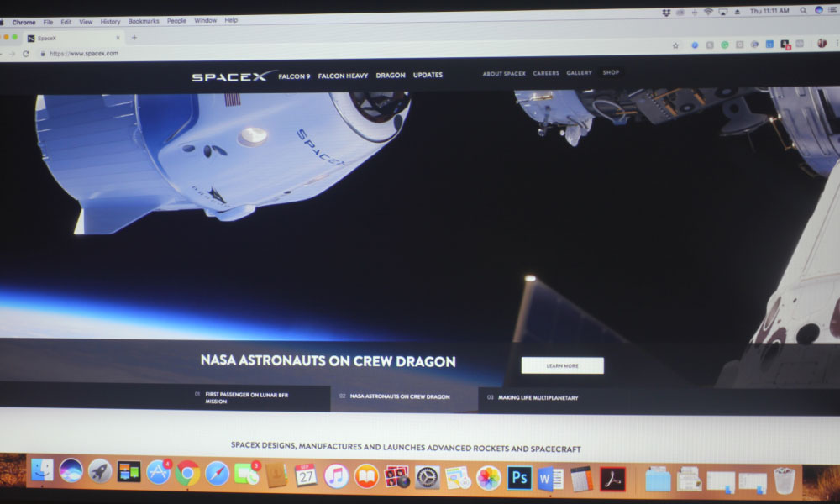Open the Calendar app in dock
The width and height of the screenshot is (840, 504).
306,475
